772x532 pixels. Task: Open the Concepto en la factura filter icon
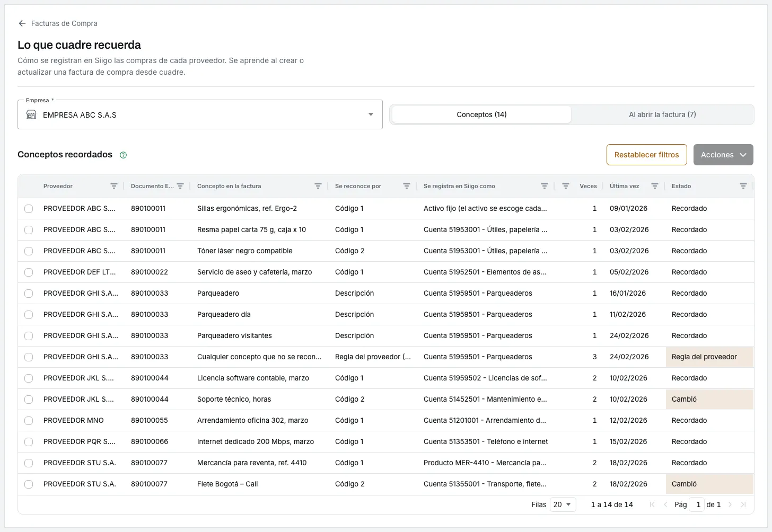tap(318, 186)
